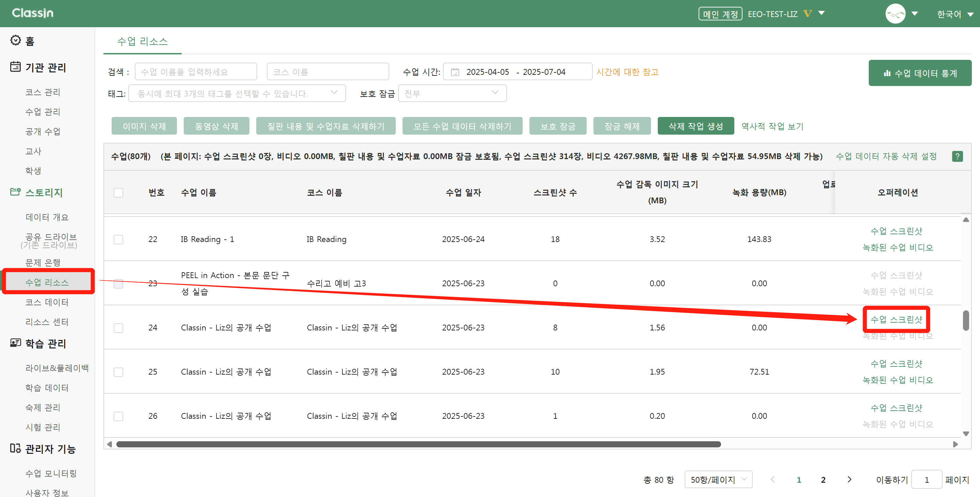Check the box for row 22 IB Reading

pos(118,239)
